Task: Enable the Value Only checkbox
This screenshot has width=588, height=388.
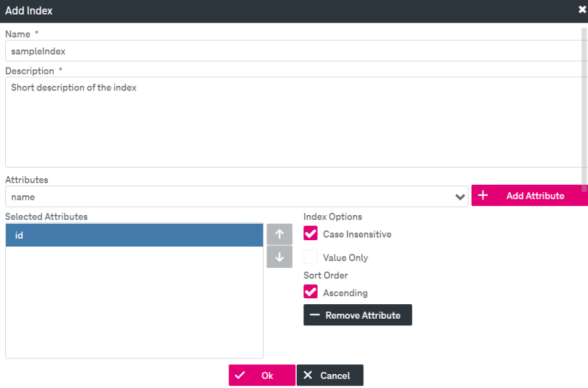Action: [x=311, y=257]
